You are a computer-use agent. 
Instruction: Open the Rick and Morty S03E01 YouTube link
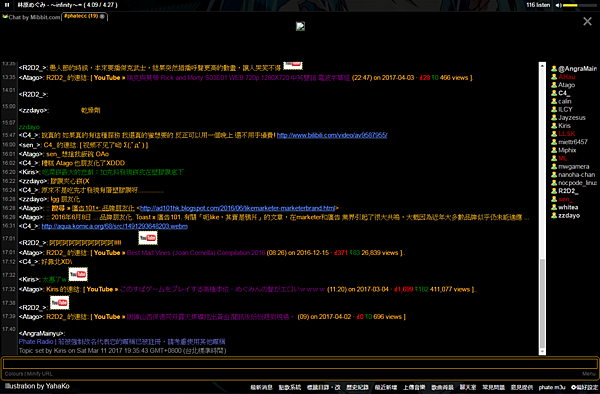point(238,78)
